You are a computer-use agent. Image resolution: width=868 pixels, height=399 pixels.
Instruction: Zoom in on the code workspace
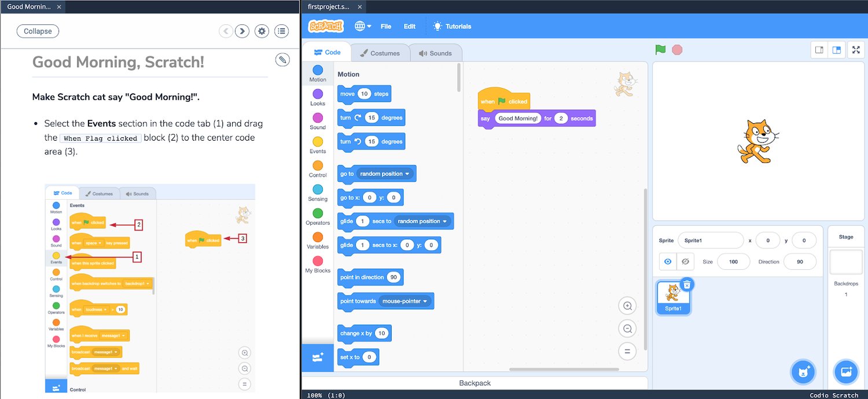(x=627, y=305)
